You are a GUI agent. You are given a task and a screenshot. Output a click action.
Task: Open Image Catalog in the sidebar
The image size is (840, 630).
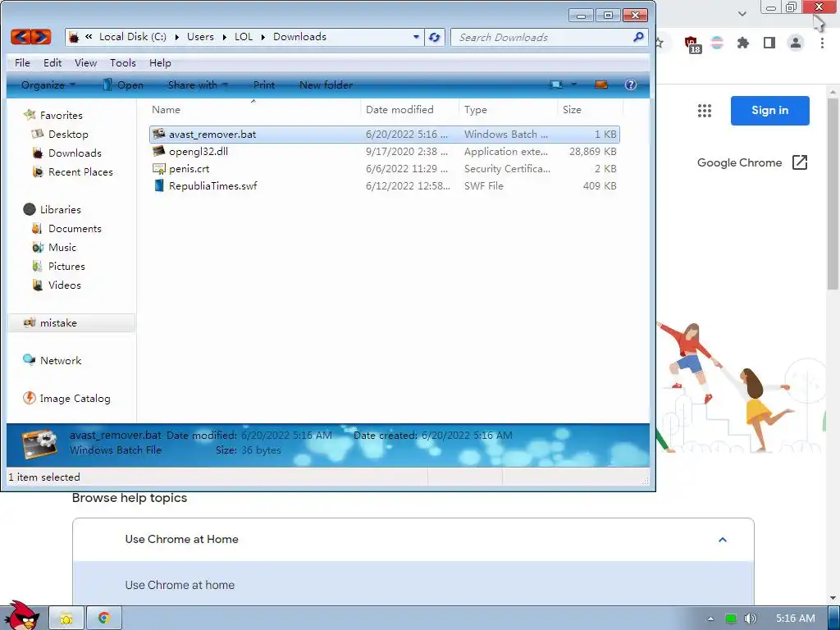66,399
